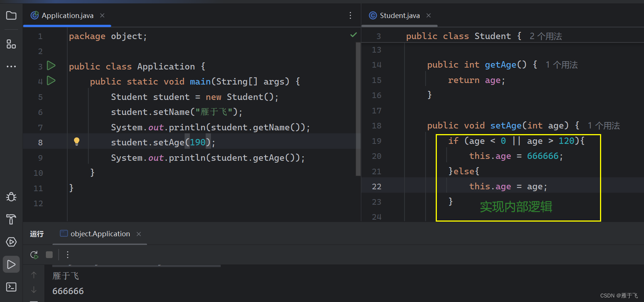Open the Terminal tool window
644x302 pixels.
click(x=11, y=287)
